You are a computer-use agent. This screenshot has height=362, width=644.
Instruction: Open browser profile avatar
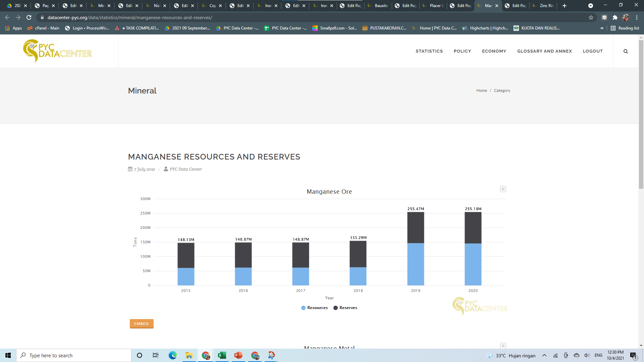[x=626, y=17]
